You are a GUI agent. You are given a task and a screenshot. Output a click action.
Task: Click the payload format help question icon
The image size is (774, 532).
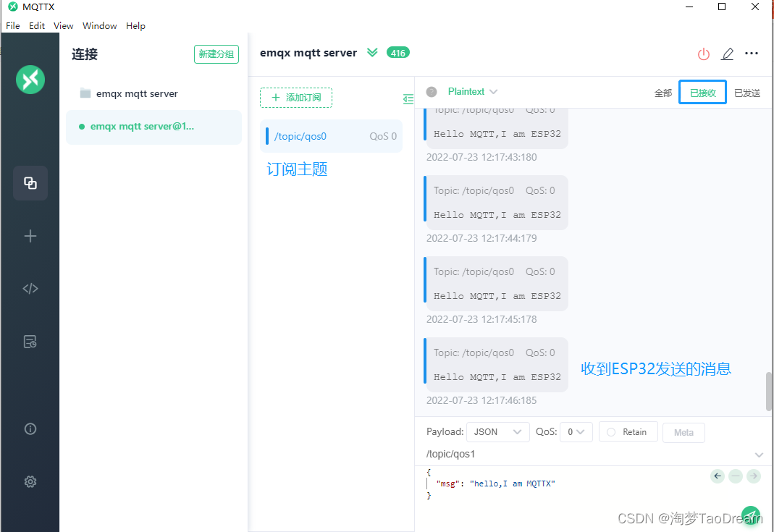(x=432, y=92)
